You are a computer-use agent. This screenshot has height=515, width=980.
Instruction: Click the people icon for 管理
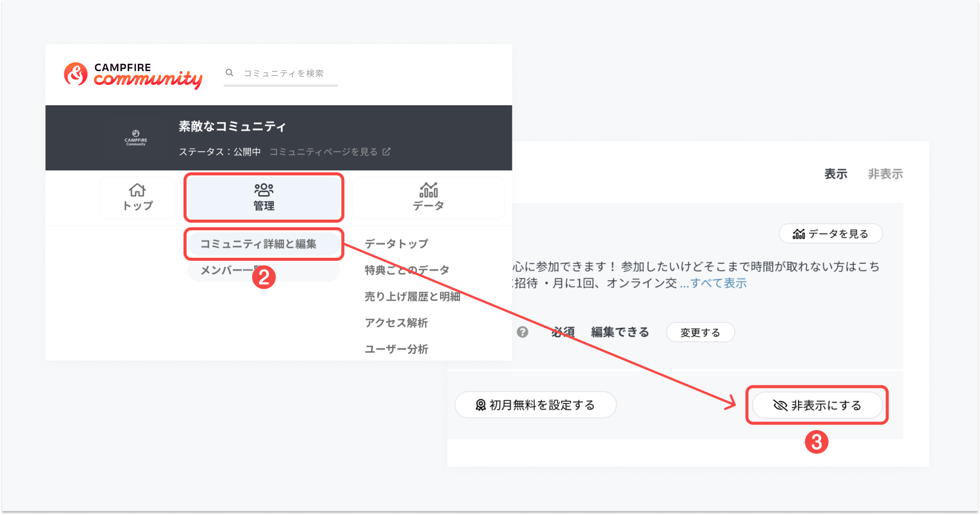(264, 190)
